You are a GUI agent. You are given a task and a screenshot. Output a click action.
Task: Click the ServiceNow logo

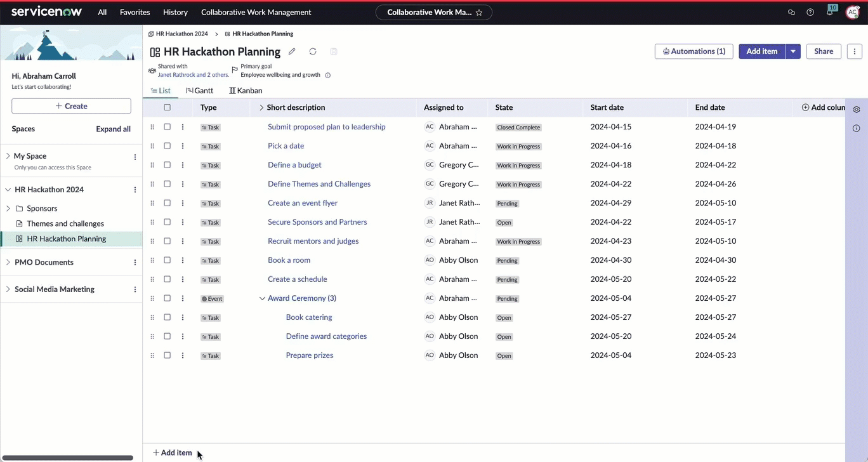(46, 12)
